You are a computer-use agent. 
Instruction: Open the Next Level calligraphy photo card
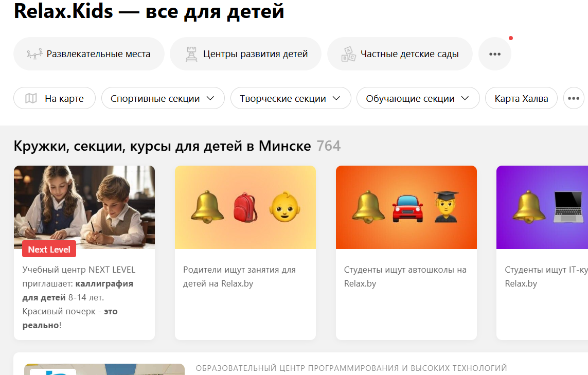[84, 207]
